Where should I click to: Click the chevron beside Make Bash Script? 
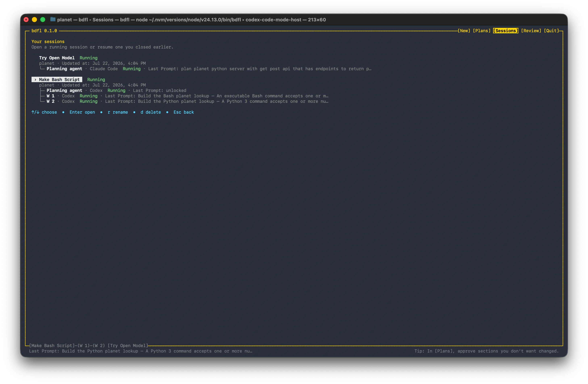(35, 79)
